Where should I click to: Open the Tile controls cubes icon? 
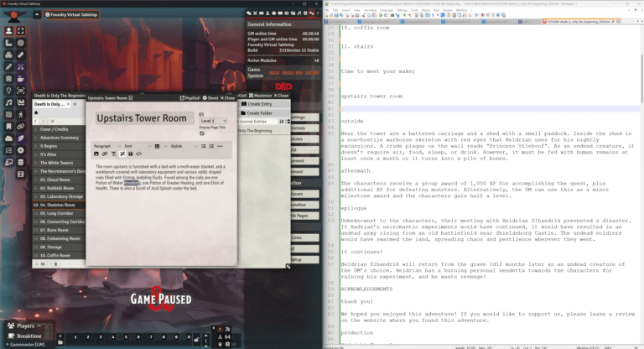8,55
